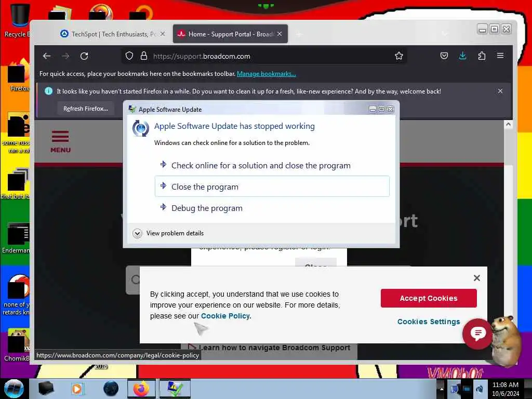Click Firefox icon in taskbar

[141, 389]
